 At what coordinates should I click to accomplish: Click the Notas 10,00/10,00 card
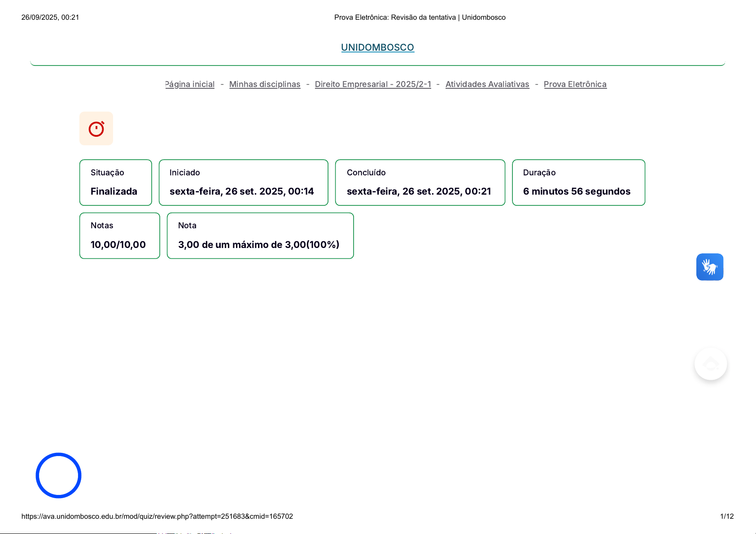pyautogui.click(x=119, y=236)
